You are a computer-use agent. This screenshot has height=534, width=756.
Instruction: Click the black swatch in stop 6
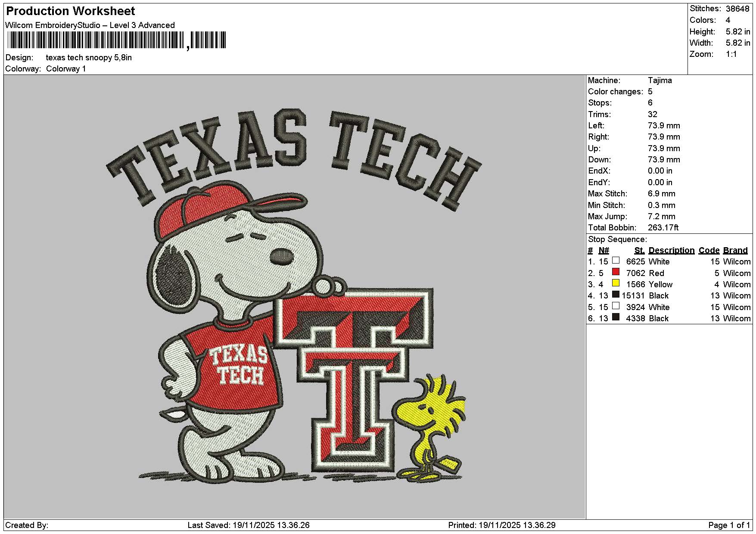(x=616, y=317)
